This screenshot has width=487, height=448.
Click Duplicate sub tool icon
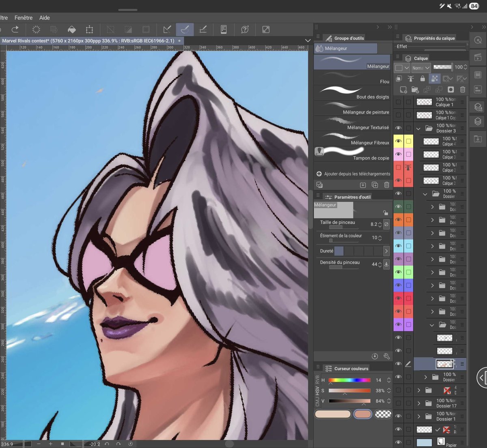click(375, 185)
